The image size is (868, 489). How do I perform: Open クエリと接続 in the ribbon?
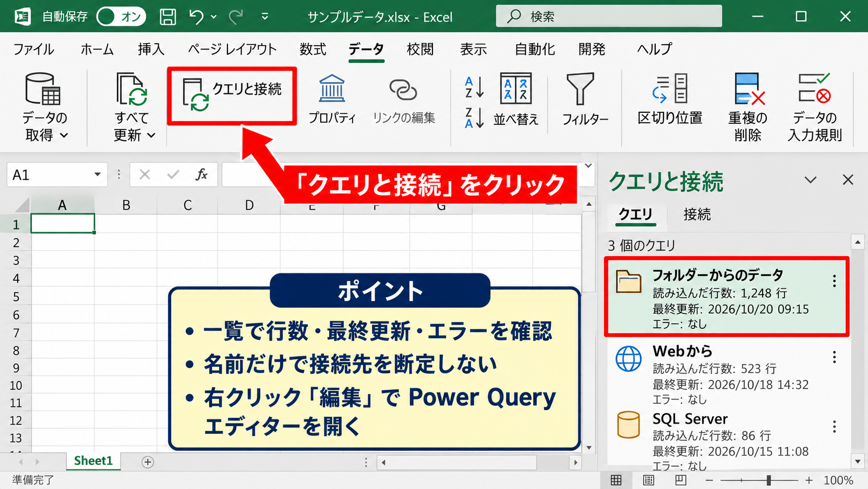click(x=232, y=96)
